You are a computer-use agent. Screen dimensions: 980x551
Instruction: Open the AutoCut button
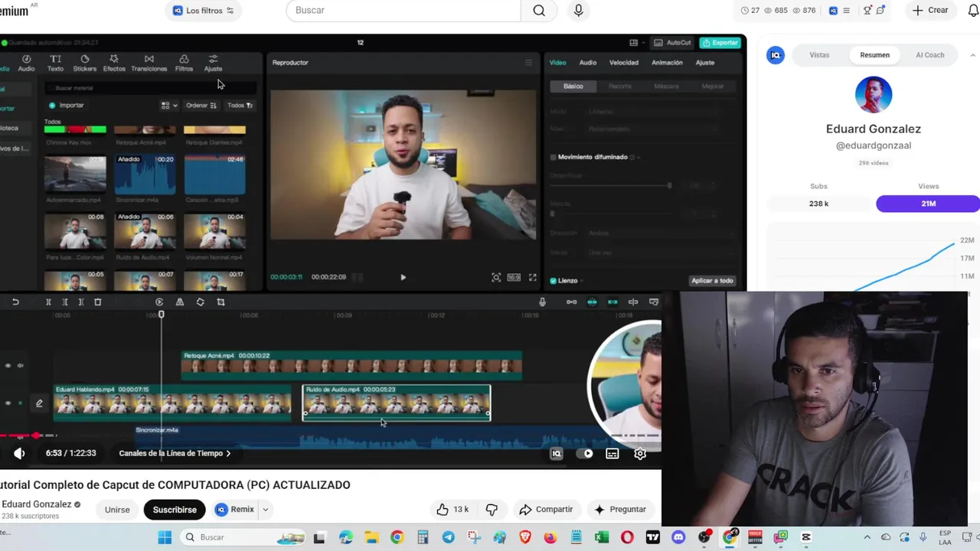click(673, 43)
